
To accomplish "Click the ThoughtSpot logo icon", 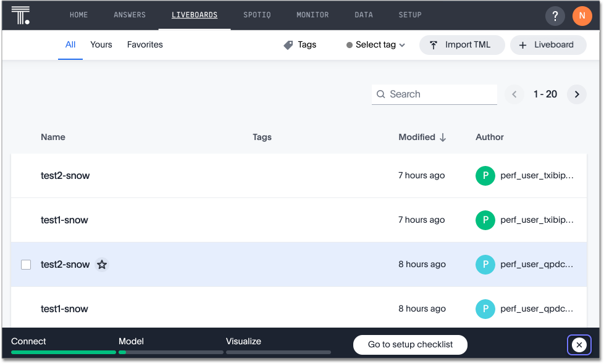I will [x=20, y=15].
